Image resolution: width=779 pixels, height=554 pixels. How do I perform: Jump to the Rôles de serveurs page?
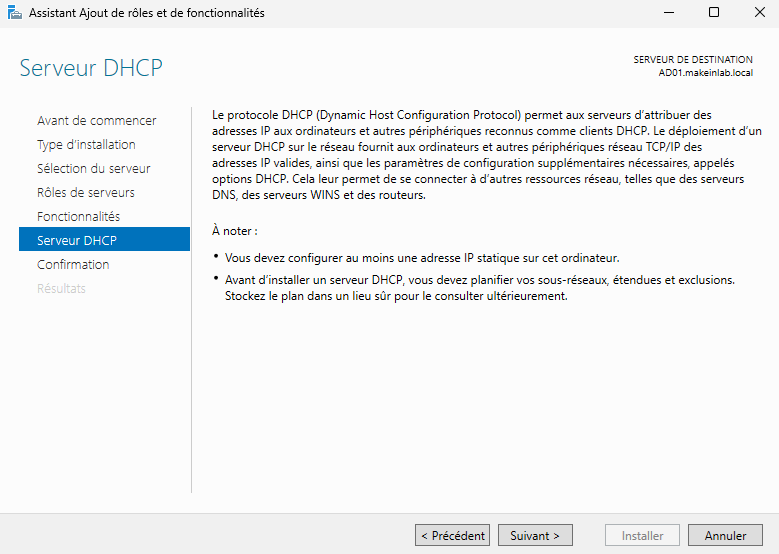[x=85, y=192]
